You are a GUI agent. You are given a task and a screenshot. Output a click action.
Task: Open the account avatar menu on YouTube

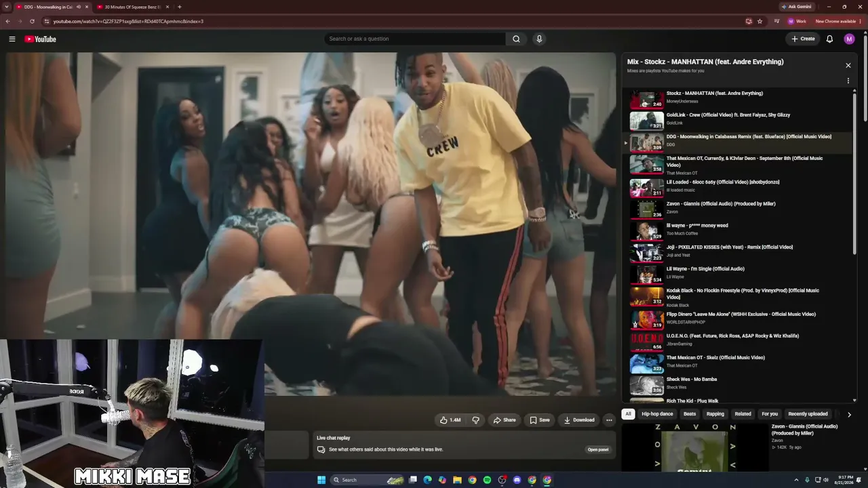tap(849, 39)
